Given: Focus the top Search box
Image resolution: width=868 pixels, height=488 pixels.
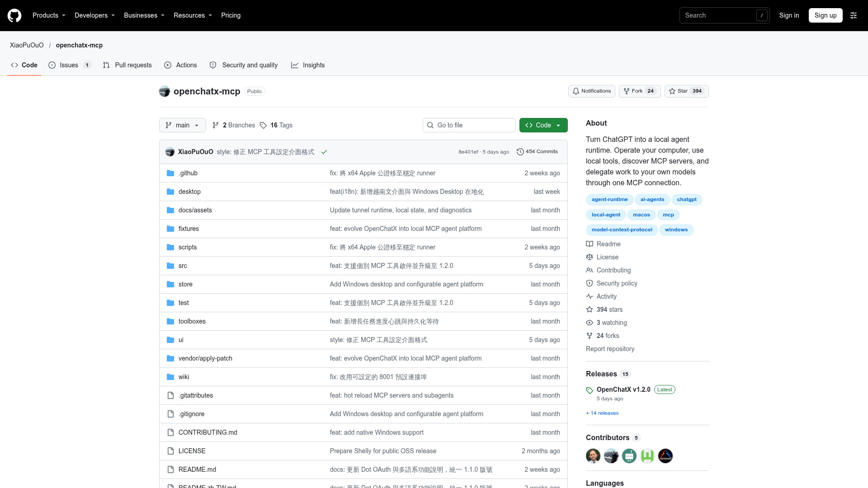Looking at the screenshot, I should (724, 15).
